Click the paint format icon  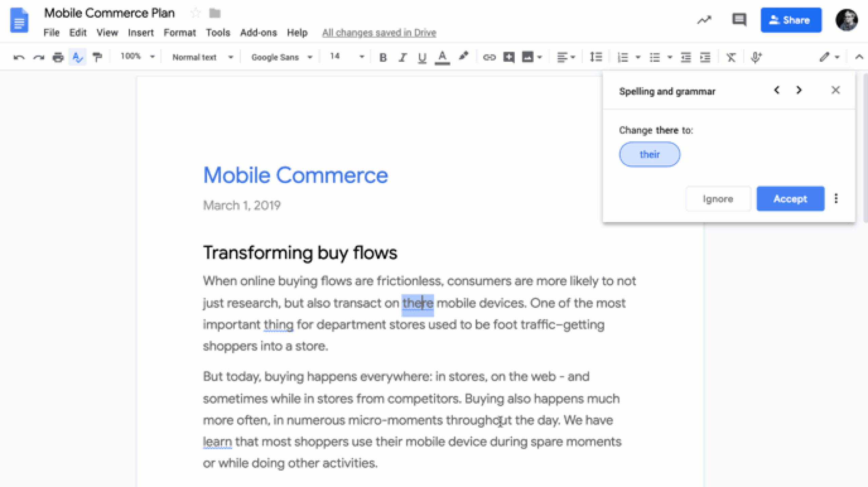97,57
